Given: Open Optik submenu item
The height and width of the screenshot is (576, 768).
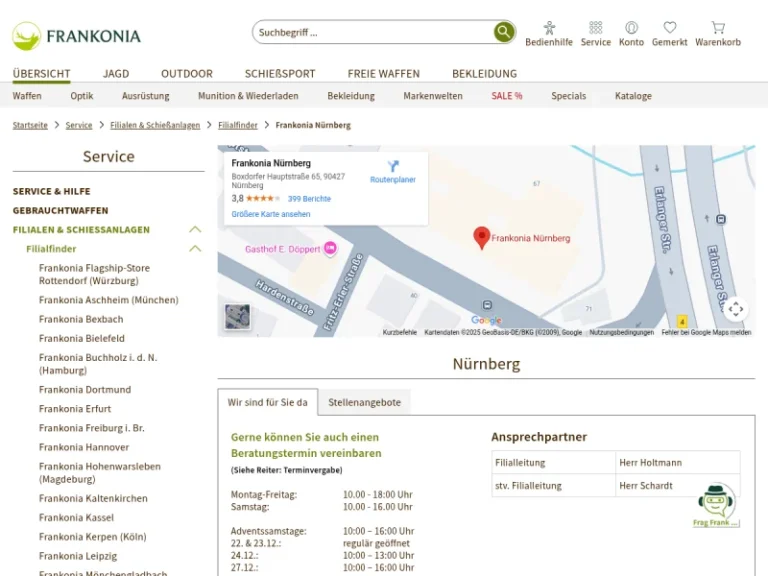Looking at the screenshot, I should pos(82,96).
